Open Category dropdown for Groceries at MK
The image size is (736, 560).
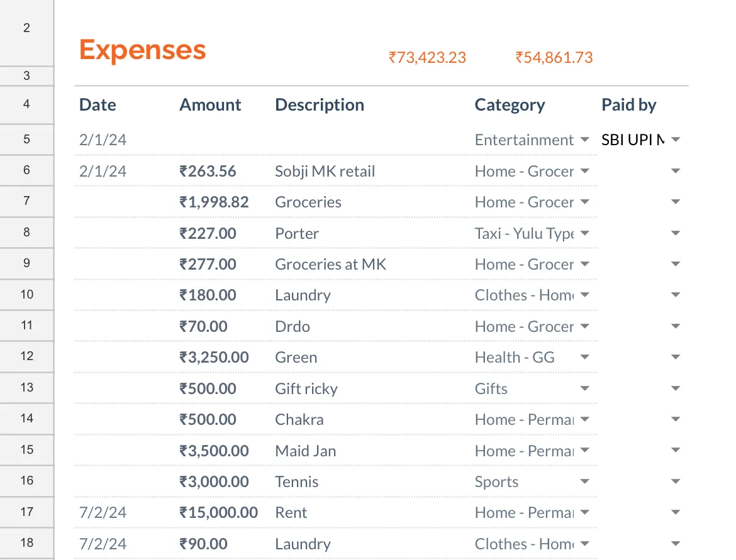tap(584, 263)
